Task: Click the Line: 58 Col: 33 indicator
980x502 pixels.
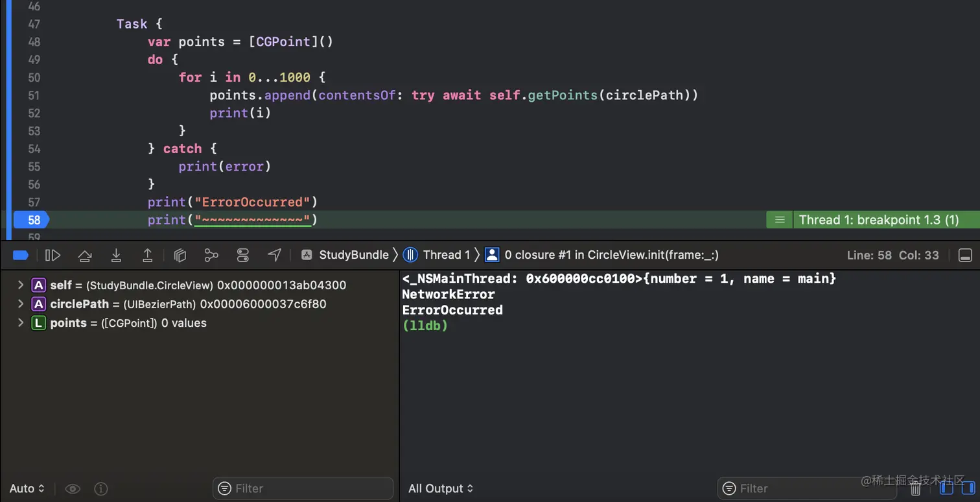Action: pyautogui.click(x=892, y=255)
